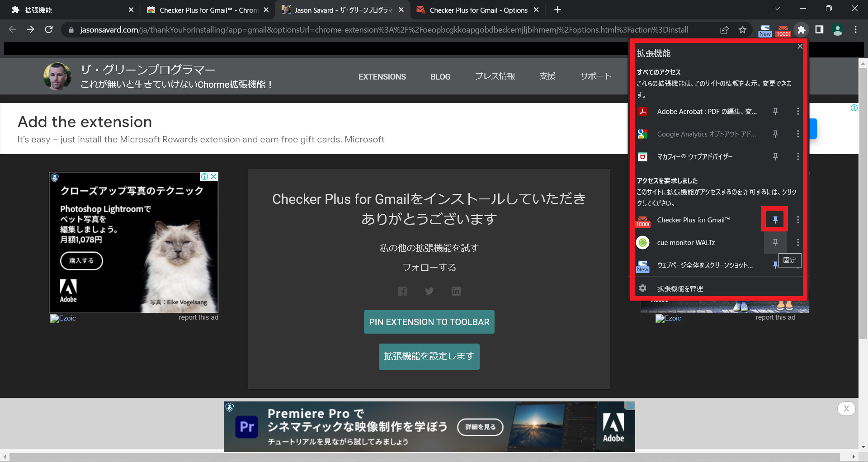Pin cue monitor WALTz extension
This screenshot has height=462, width=868.
(x=775, y=242)
